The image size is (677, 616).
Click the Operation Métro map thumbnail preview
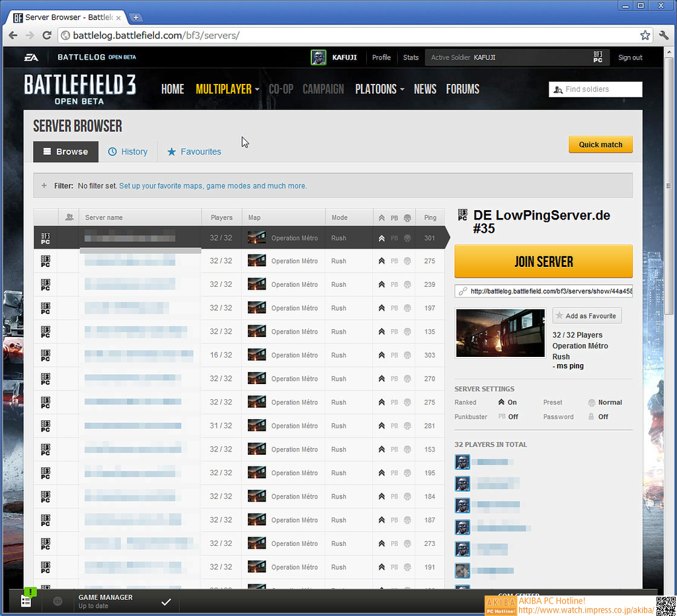500,334
